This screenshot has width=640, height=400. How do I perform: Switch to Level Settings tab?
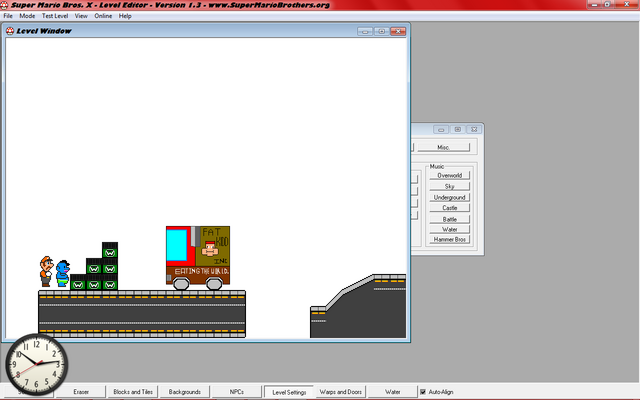pyautogui.click(x=289, y=392)
